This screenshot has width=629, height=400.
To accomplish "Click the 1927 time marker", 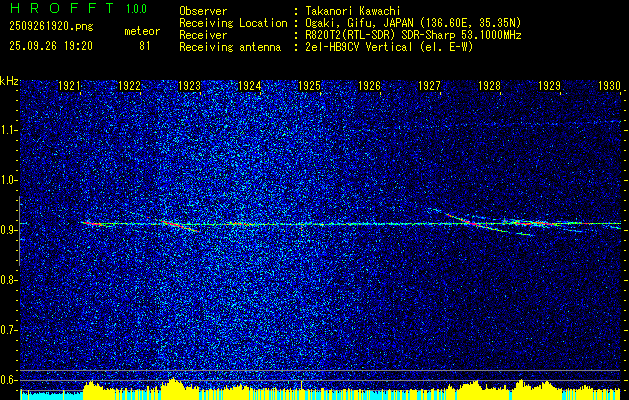I will click(x=429, y=85).
